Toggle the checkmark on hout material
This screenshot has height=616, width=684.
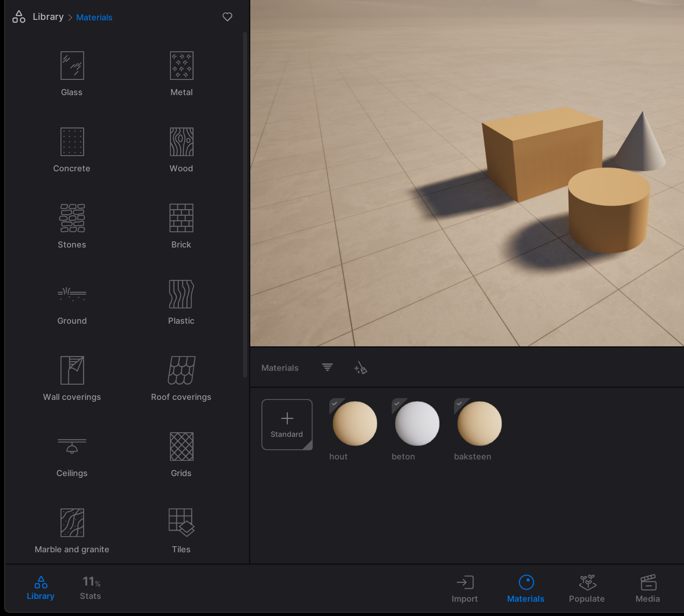click(335, 404)
